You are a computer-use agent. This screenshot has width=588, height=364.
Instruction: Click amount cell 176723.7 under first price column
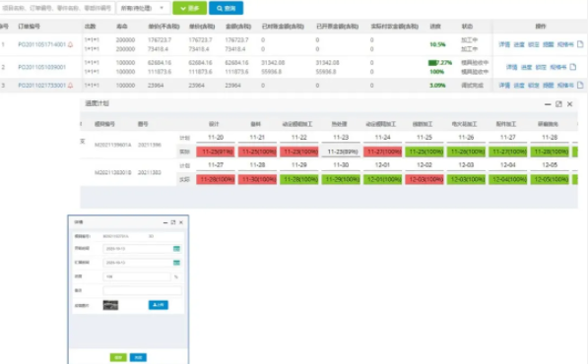point(160,39)
